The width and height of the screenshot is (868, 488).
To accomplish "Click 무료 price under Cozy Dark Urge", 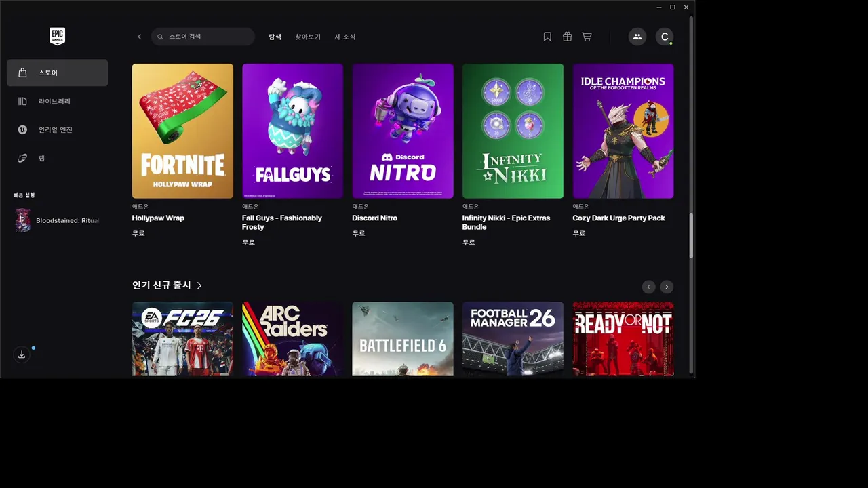I will click(579, 233).
